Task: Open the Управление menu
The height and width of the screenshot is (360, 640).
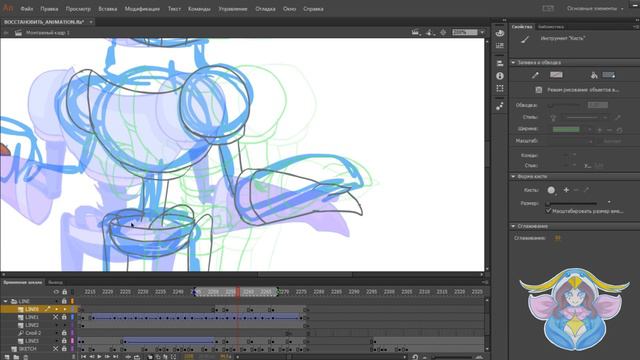Action: click(x=233, y=9)
